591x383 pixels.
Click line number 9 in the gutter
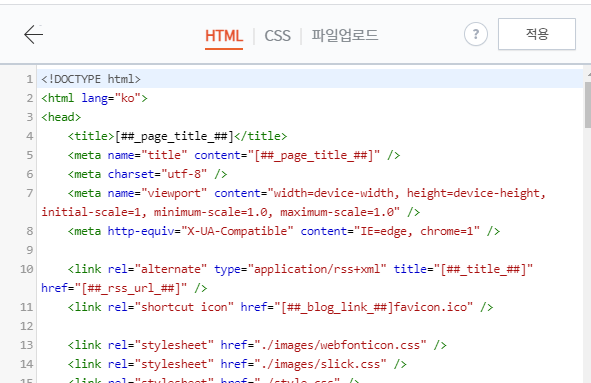tap(30, 250)
